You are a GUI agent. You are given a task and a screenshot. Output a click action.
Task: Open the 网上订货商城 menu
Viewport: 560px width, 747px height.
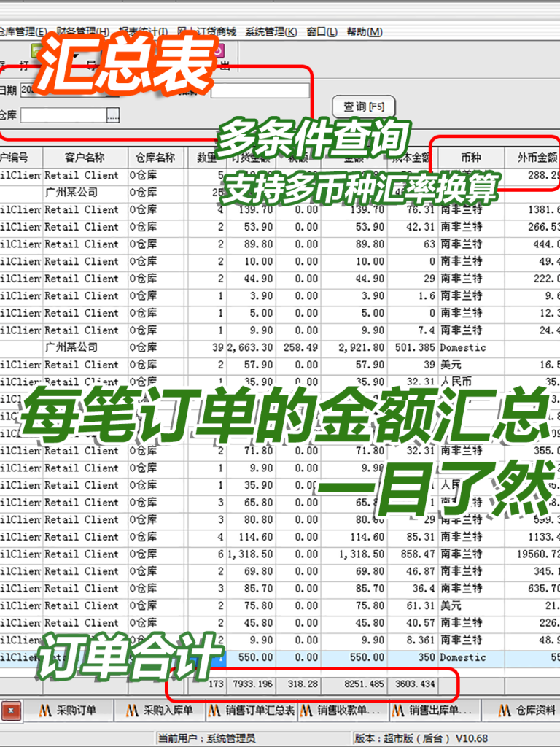point(206,32)
